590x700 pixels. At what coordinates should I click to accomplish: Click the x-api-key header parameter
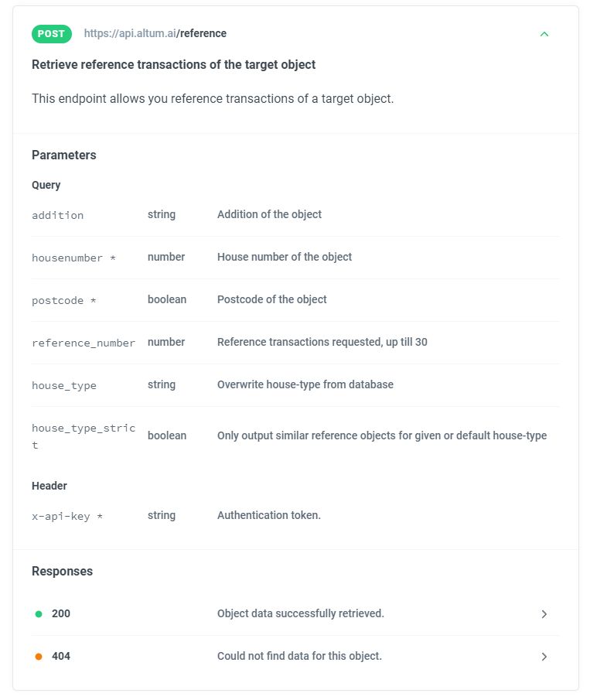click(x=67, y=516)
